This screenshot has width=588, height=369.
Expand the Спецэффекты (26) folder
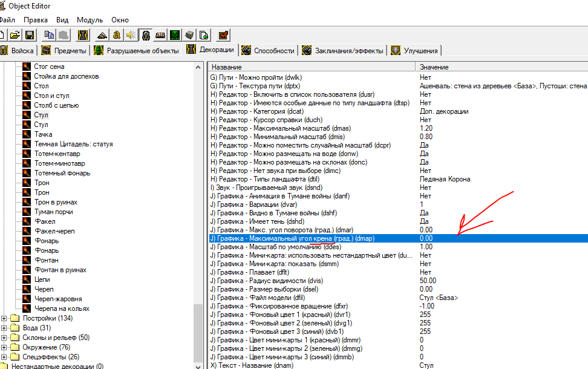click(4, 357)
